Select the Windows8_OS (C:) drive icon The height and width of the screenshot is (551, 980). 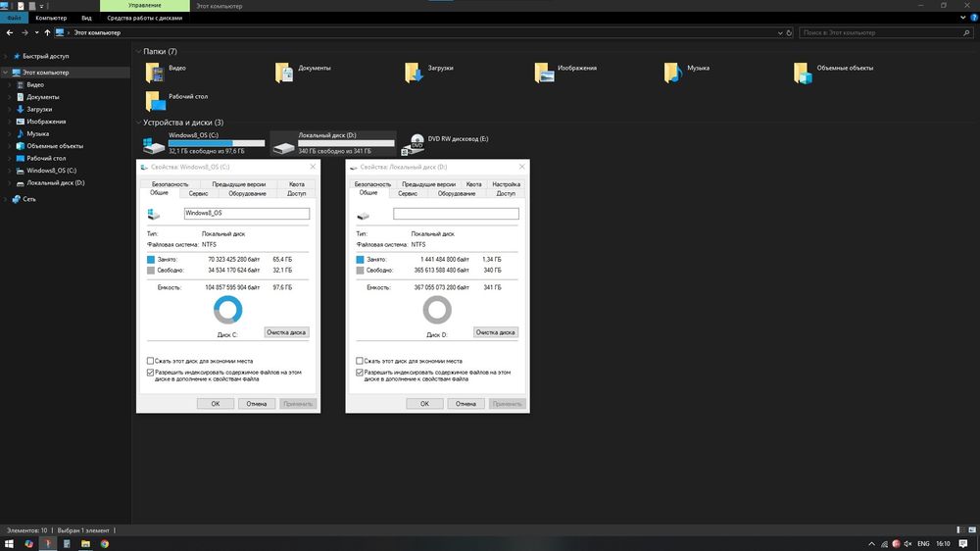[x=154, y=146]
